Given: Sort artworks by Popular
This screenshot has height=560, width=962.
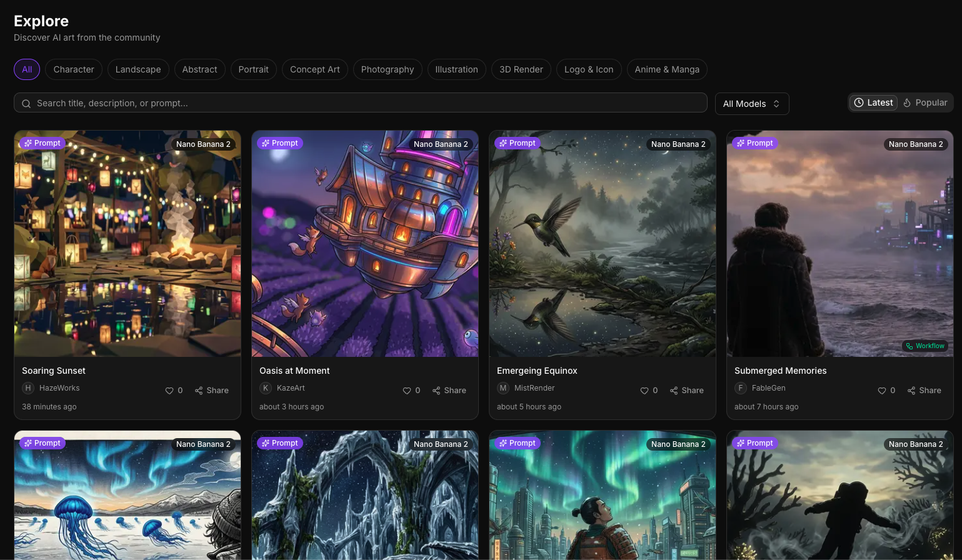Looking at the screenshot, I should pyautogui.click(x=925, y=102).
